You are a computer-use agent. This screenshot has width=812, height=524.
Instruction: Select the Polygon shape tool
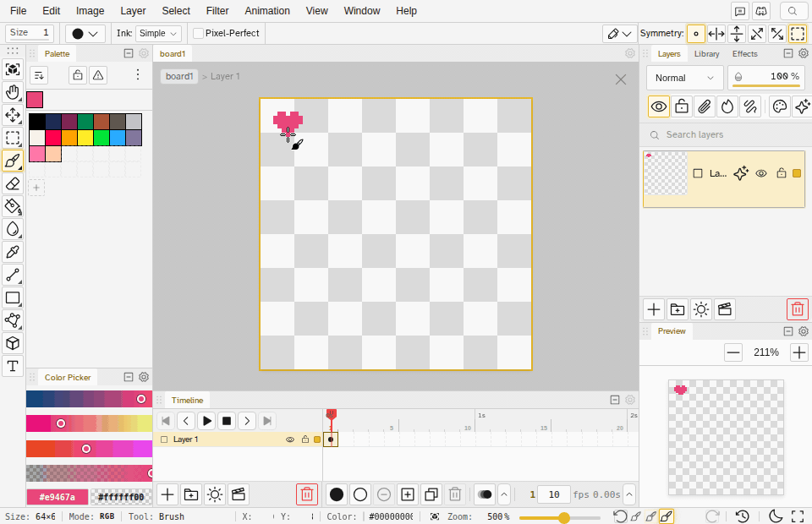[13, 320]
